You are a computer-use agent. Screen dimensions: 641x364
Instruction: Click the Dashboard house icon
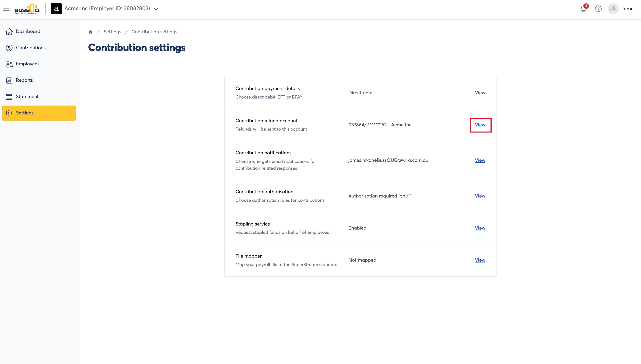[x=9, y=31]
